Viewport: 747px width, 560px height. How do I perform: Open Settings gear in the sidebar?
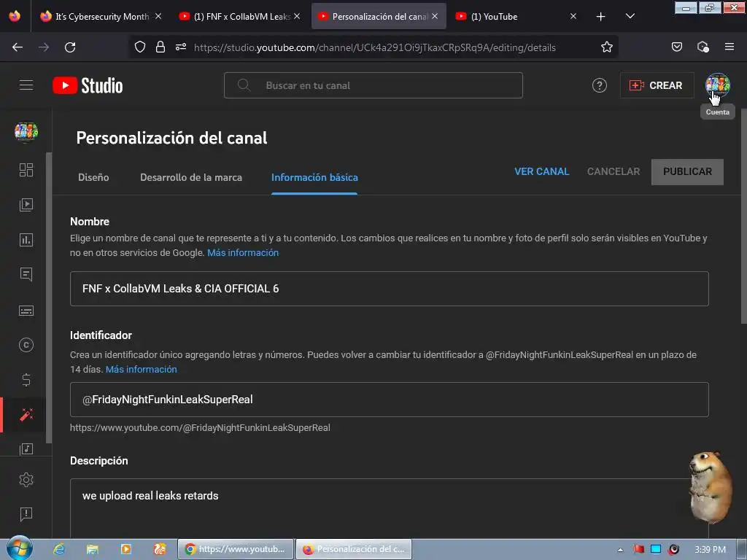pyautogui.click(x=26, y=480)
